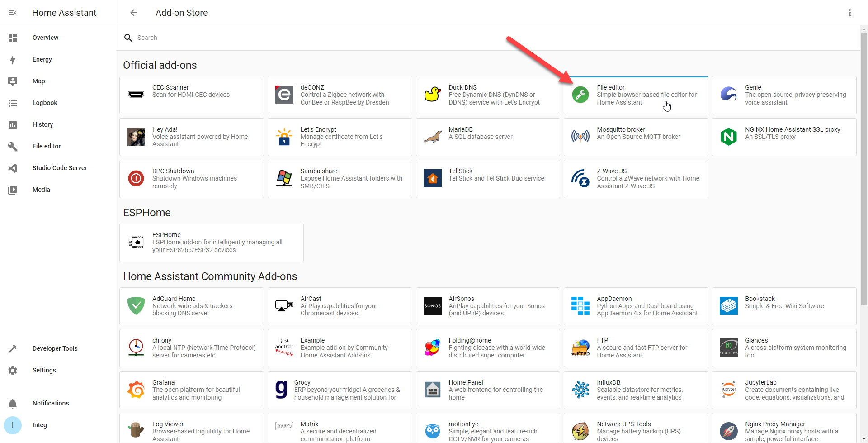The height and width of the screenshot is (443, 868).
Task: Open Developer Tools hammer icon
Action: coord(13,348)
